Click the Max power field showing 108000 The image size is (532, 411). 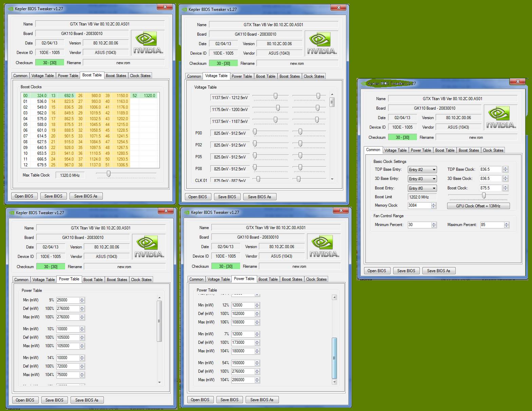[x=243, y=322]
